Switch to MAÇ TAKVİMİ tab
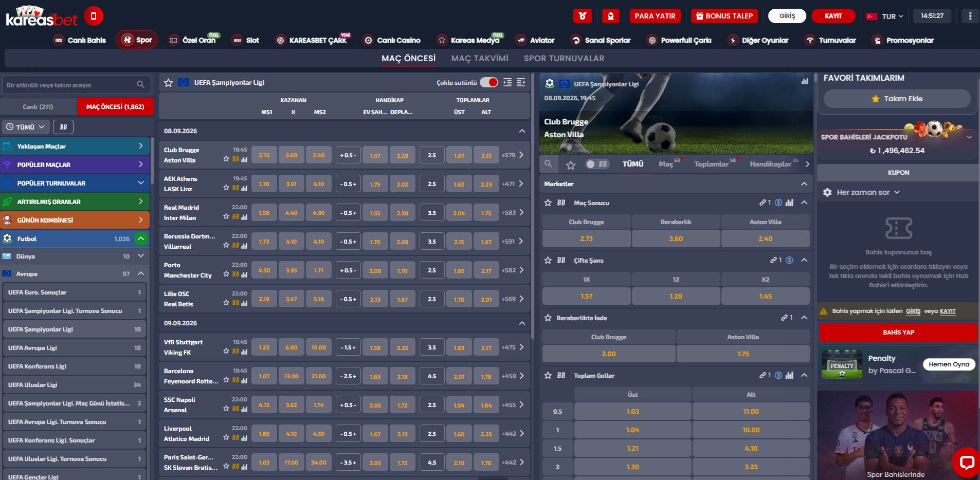The width and height of the screenshot is (980, 480). pos(480,59)
